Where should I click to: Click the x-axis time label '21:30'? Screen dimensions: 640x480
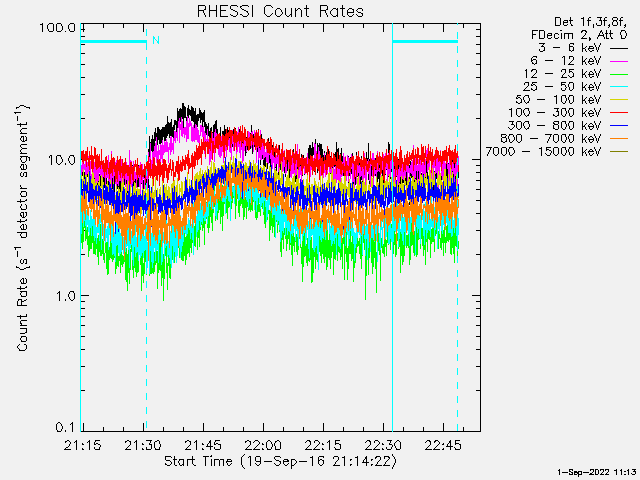[x=143, y=445]
